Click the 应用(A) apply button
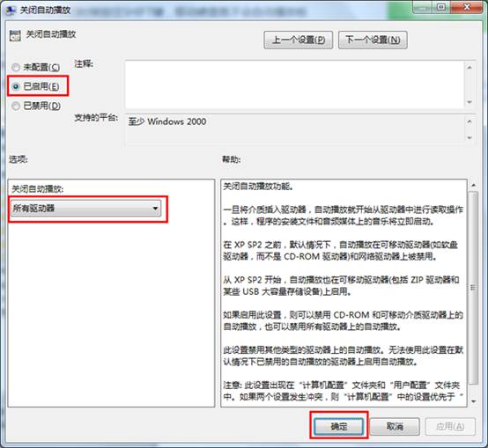The width and height of the screenshot is (488, 448). (450, 426)
